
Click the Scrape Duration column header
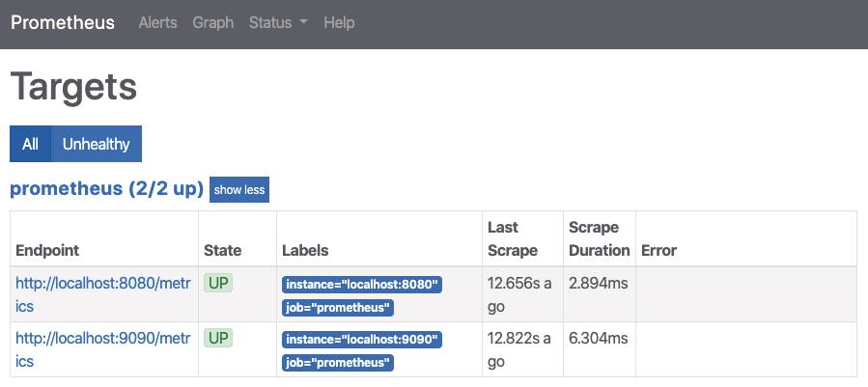point(599,238)
